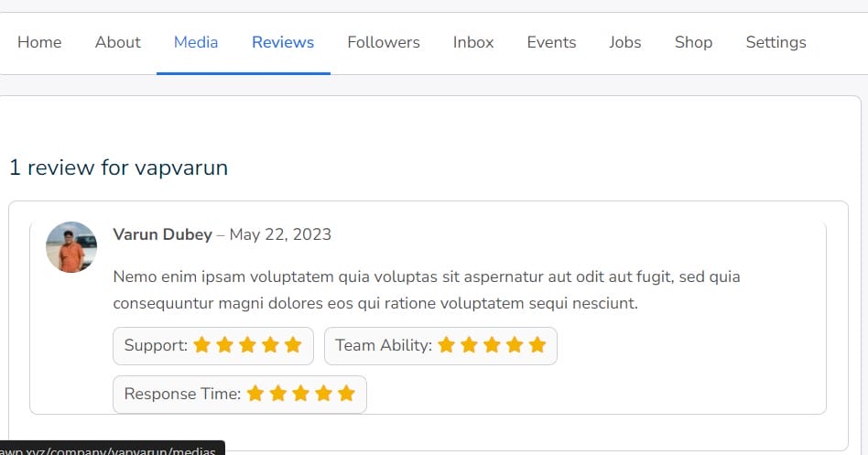868x455 pixels.
Task: Switch to the About tab
Action: tap(118, 42)
